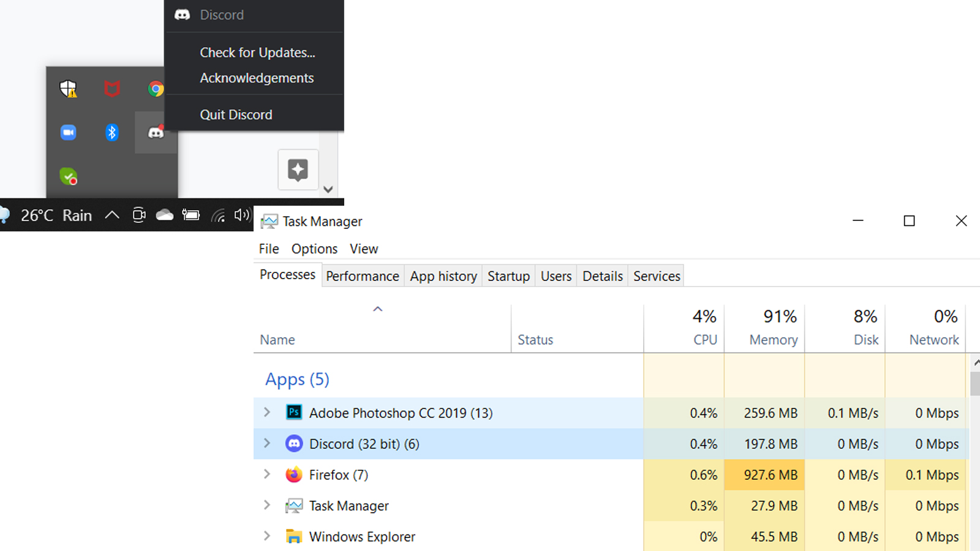Click the Discord title in the tray menu
This screenshot has width=980, height=551.
[x=222, y=15]
